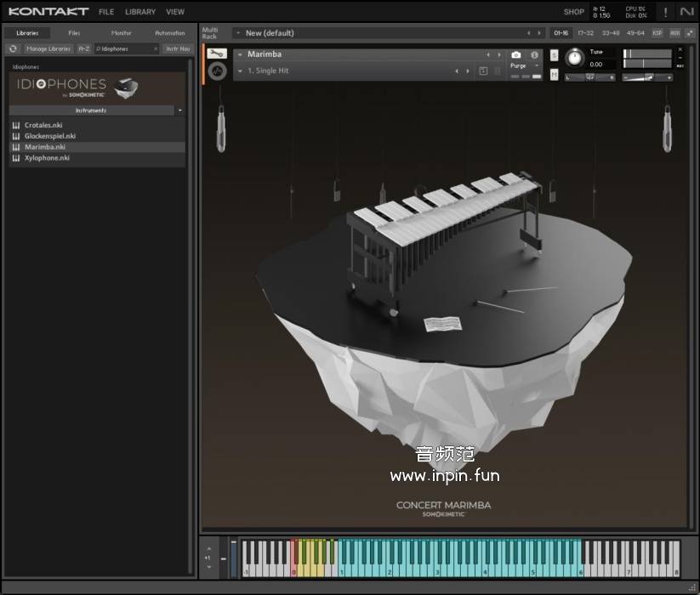The width and height of the screenshot is (700, 595).
Task: Click the refresh libraries icon
Action: 14,49
